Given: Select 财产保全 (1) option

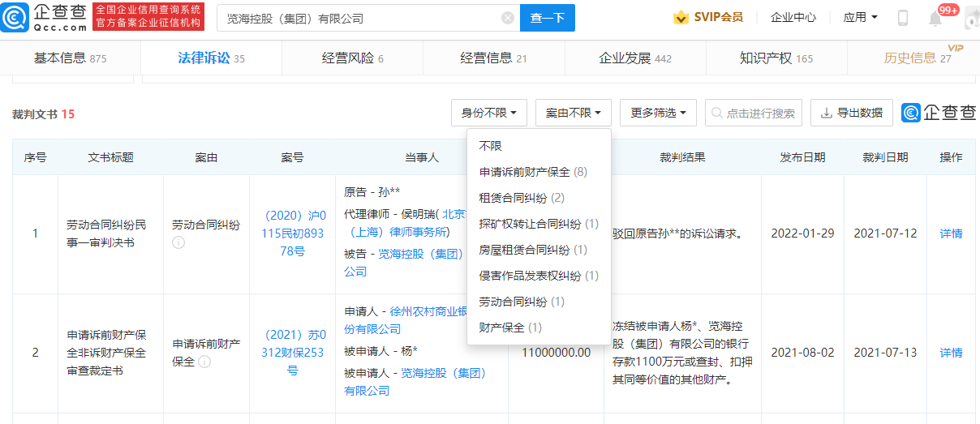Looking at the screenshot, I should pyautogui.click(x=539, y=328).
